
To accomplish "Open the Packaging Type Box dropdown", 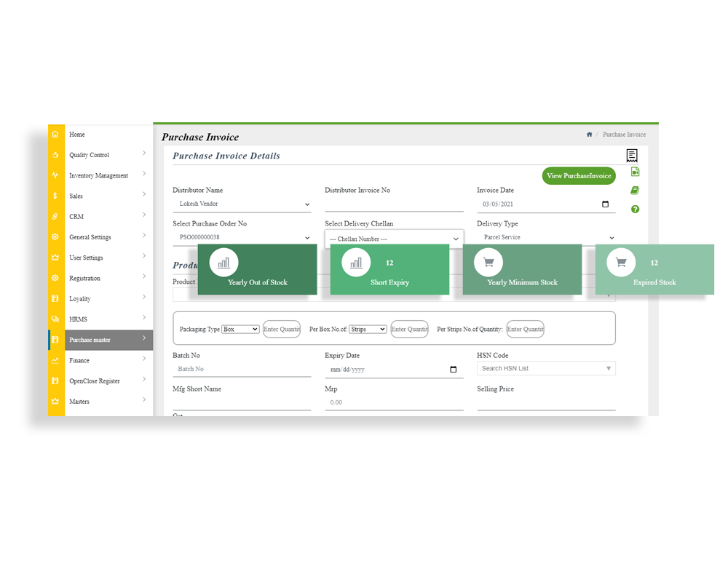I will [x=240, y=330].
